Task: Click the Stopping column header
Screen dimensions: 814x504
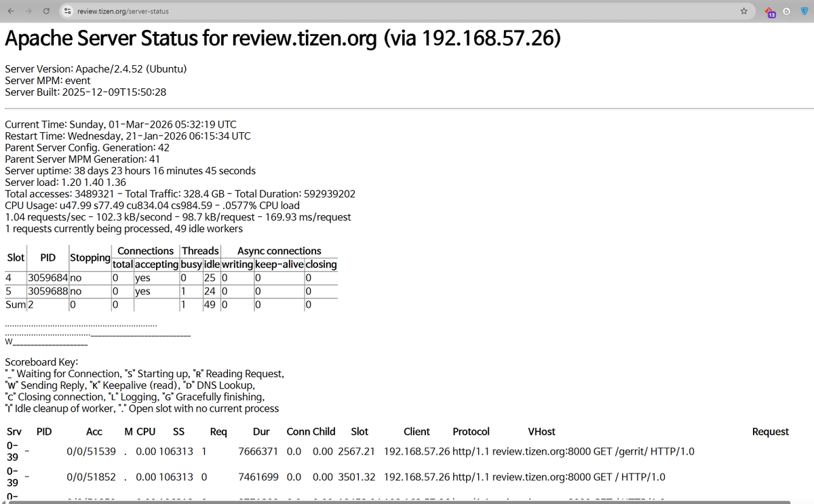Action: click(90, 258)
